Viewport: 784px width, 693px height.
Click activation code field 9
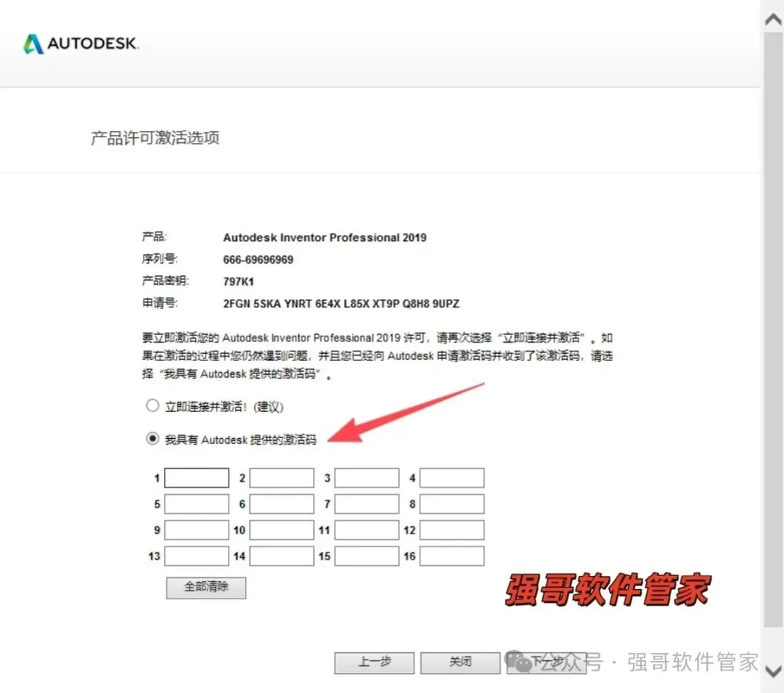197,530
